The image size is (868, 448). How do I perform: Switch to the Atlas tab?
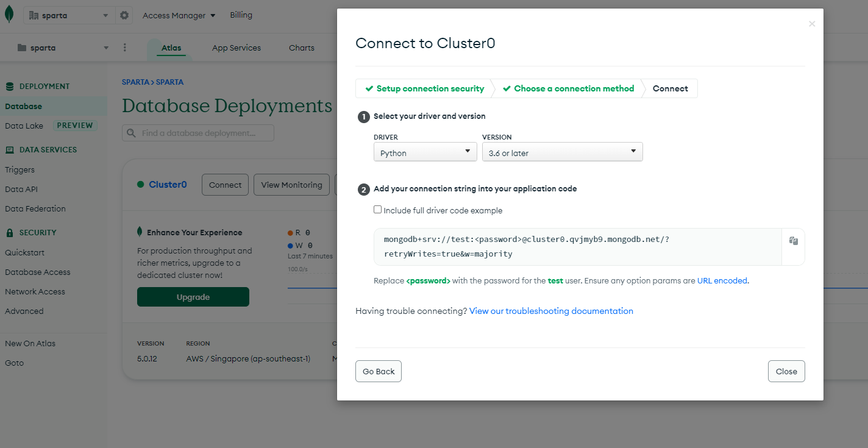coord(171,48)
